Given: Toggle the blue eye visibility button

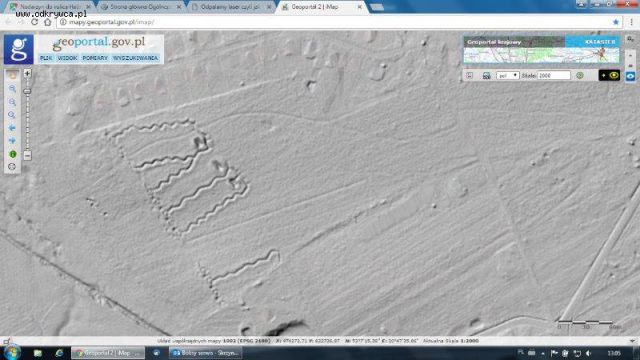Looking at the screenshot, I should (630, 76).
